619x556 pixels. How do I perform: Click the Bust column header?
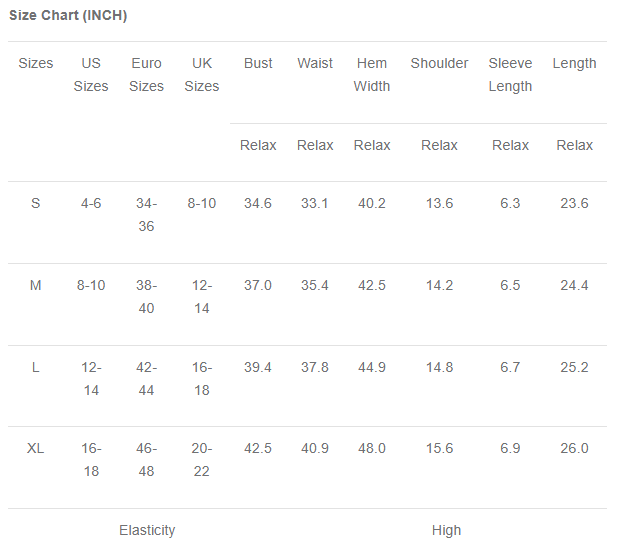(258, 63)
